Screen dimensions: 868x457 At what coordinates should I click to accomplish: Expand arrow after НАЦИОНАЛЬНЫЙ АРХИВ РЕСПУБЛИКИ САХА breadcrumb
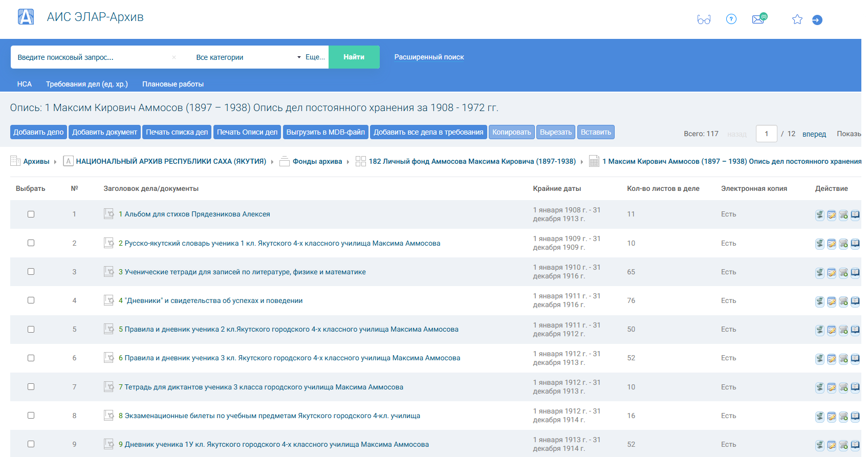[x=272, y=162]
